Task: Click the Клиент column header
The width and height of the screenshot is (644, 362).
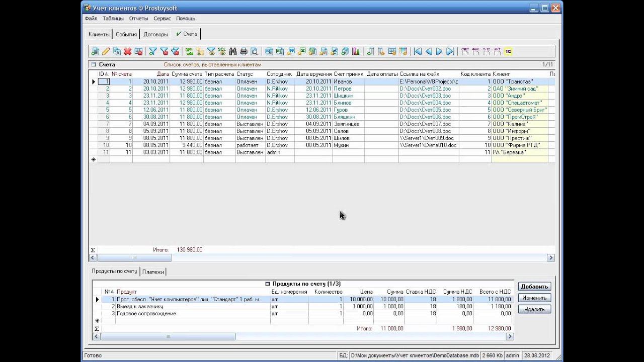Action: pos(520,74)
